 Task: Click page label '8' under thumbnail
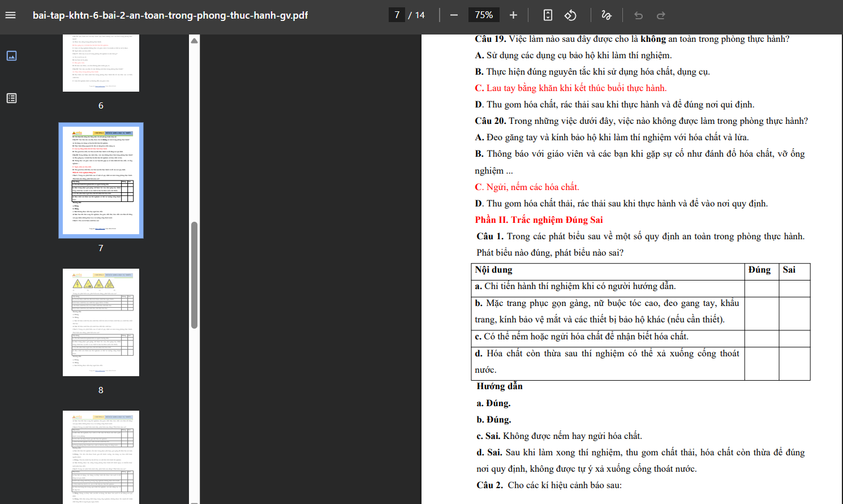click(x=101, y=390)
